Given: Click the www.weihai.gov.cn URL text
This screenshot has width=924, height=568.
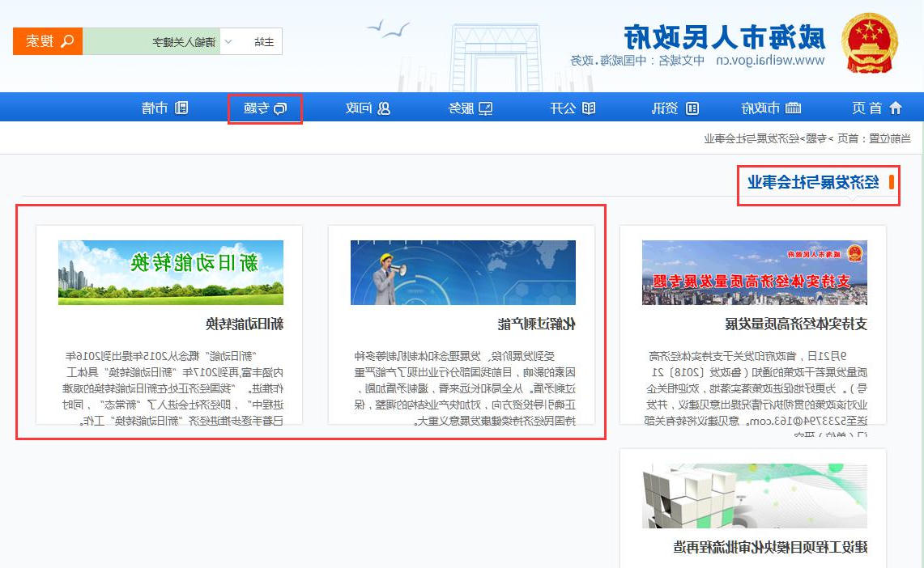Looking at the screenshot, I should (x=770, y=60).
